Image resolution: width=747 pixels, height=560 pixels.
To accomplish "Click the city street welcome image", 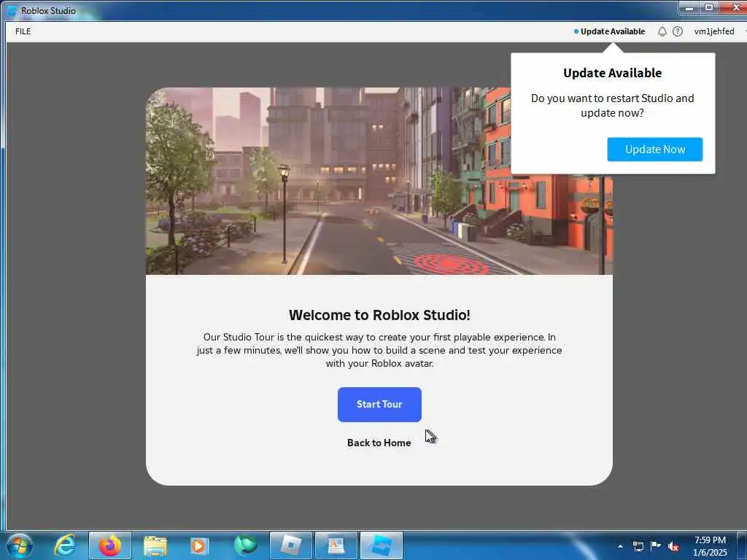I will [x=379, y=181].
